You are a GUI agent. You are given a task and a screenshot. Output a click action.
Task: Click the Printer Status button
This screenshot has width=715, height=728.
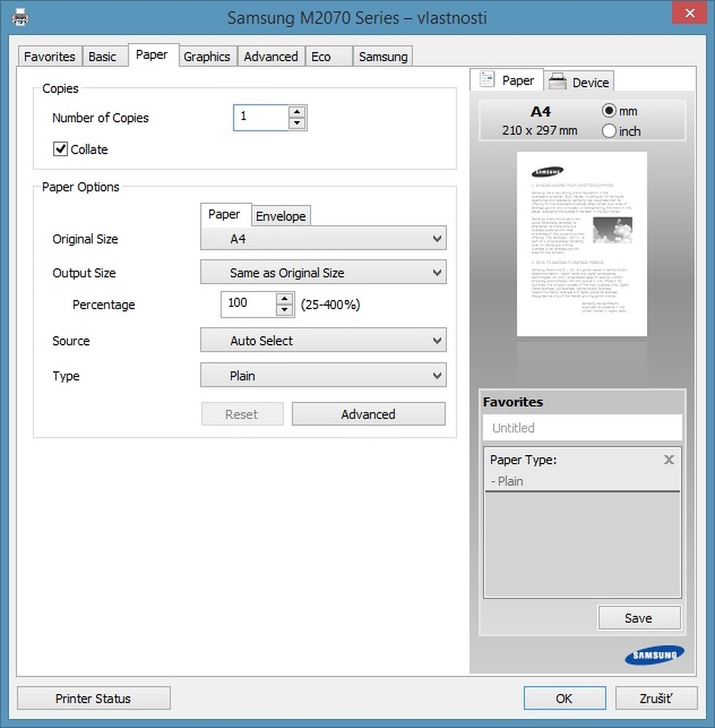(93, 698)
